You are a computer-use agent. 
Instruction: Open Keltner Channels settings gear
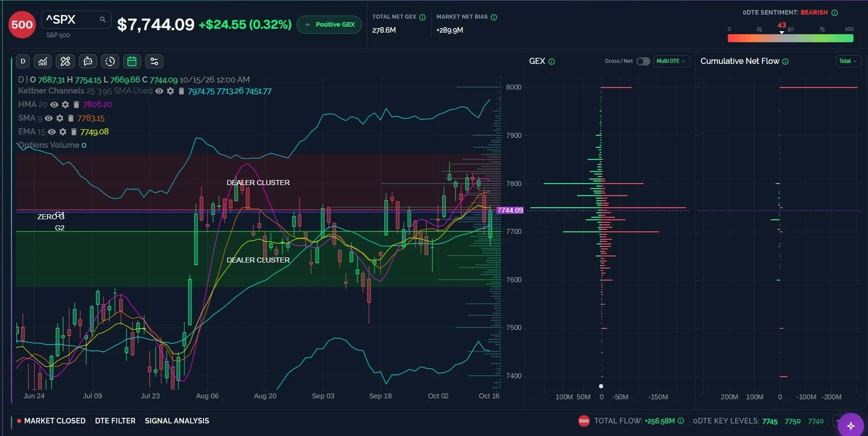[x=170, y=91]
